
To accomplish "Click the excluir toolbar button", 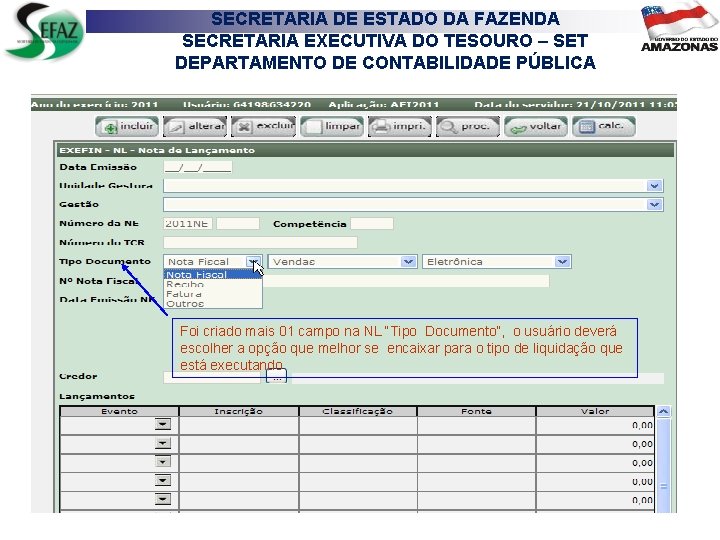I will point(263,126).
